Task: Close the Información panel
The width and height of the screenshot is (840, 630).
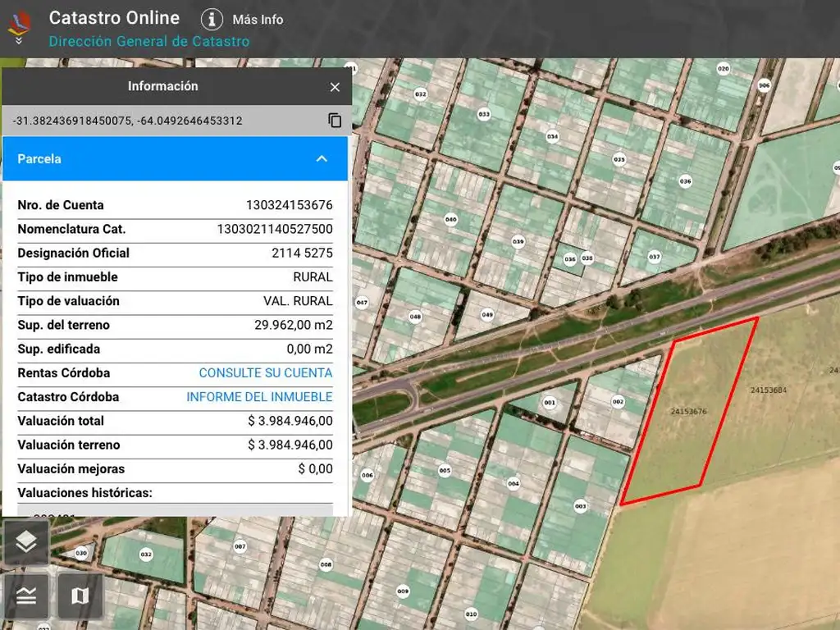Action: pos(335,87)
